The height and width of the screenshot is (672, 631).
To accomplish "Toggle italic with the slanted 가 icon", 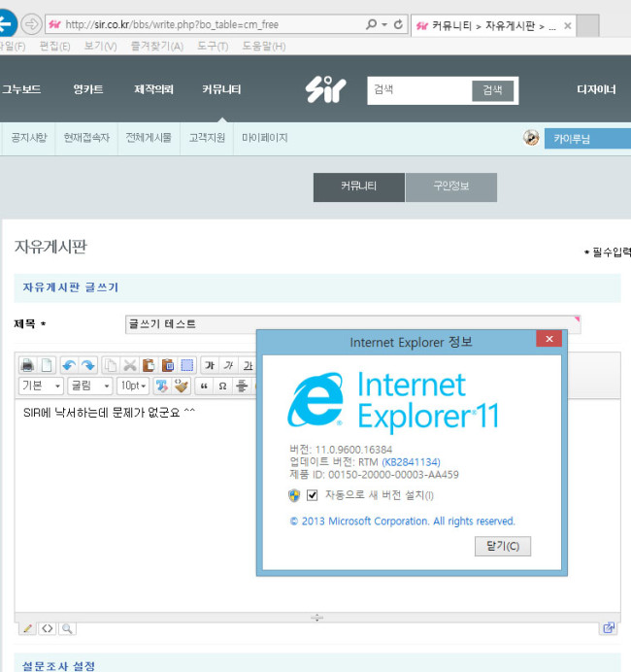I will [x=229, y=365].
